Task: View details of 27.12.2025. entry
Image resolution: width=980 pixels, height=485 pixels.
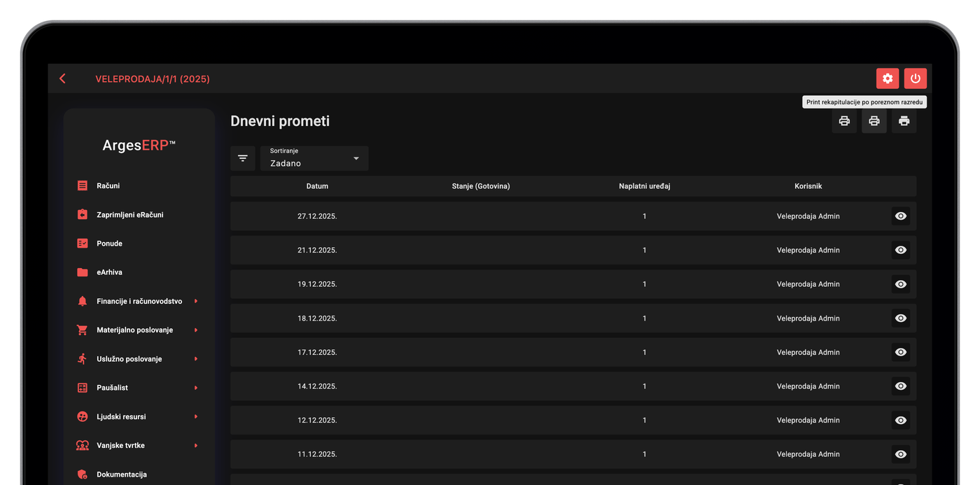Action: pos(901,216)
